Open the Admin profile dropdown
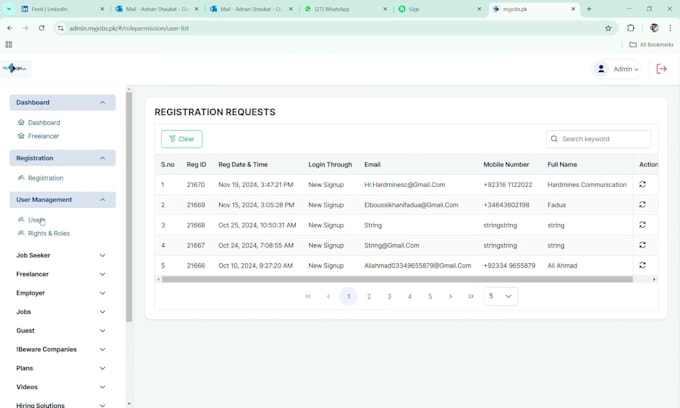The height and width of the screenshot is (408, 680). click(x=617, y=69)
